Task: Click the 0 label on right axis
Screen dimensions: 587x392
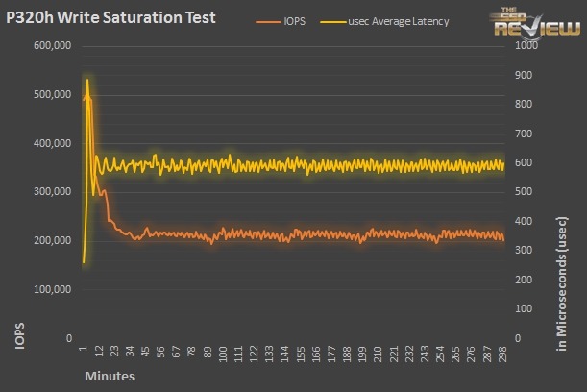Action: click(518, 338)
